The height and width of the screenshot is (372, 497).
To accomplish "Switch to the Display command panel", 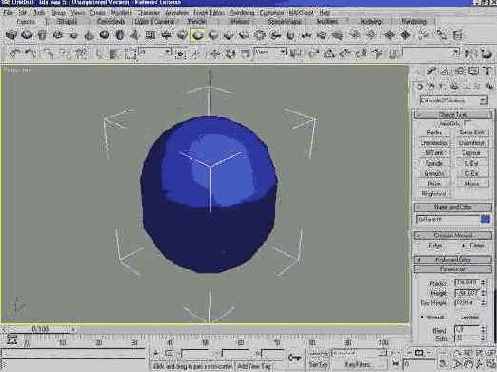I will [474, 71].
